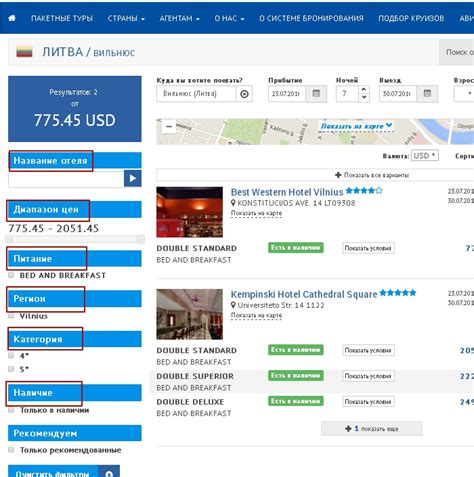Viewport: 474px width, 477px height.
Task: Show conditions for Best Western Double Standard
Action: (x=368, y=248)
